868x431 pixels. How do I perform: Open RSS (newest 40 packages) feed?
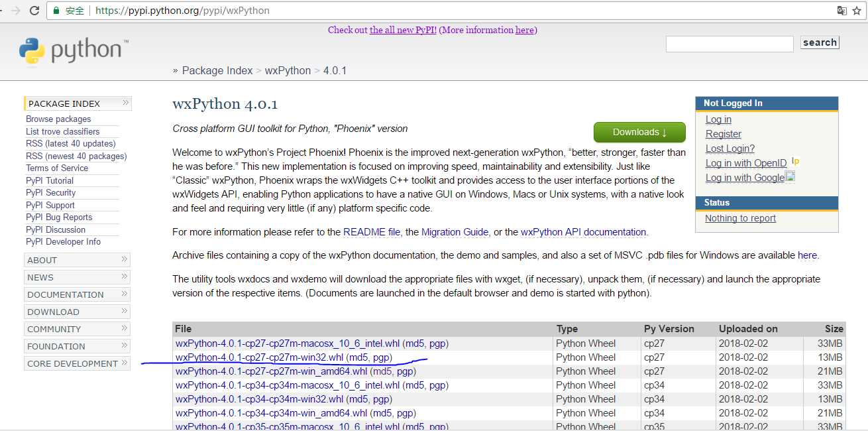point(76,156)
